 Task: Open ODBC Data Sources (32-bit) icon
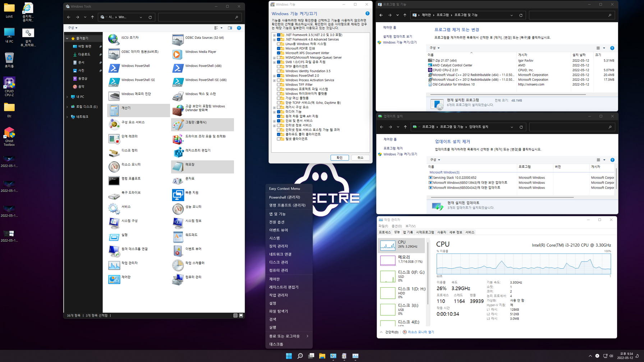tap(178, 39)
